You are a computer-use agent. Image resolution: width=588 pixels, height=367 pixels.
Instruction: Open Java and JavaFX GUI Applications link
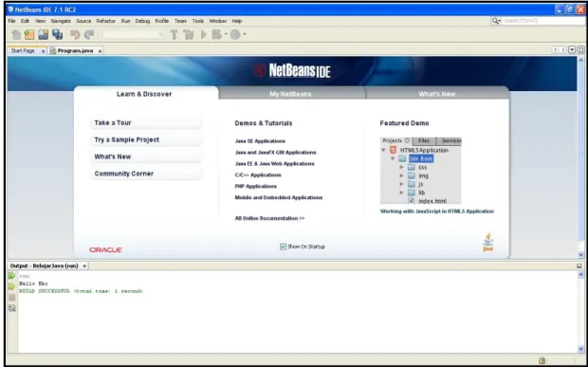pyautogui.click(x=276, y=153)
